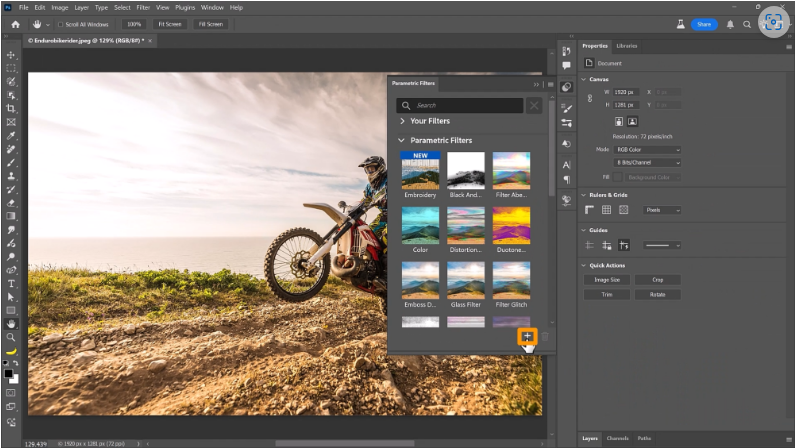Open the Character panel icon
The height and width of the screenshot is (448, 795).
tap(566, 165)
